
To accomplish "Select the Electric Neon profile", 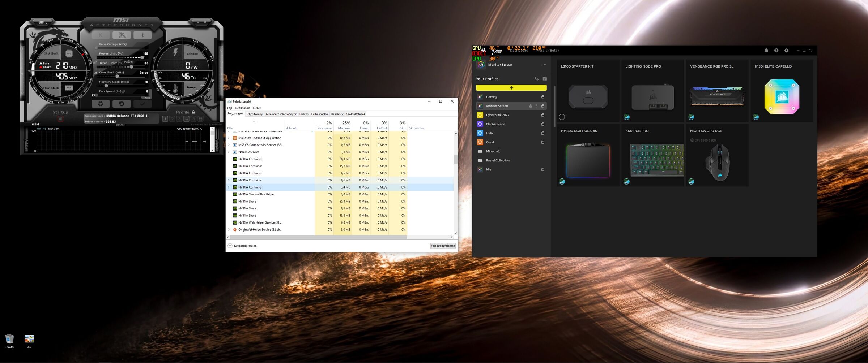I will 511,124.
